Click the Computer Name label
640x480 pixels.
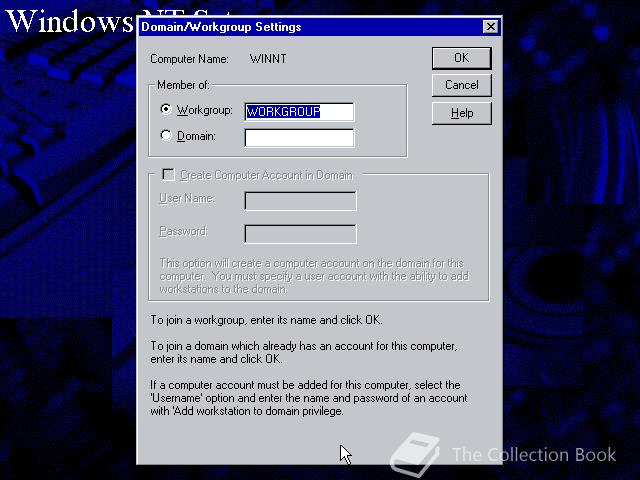189,59
